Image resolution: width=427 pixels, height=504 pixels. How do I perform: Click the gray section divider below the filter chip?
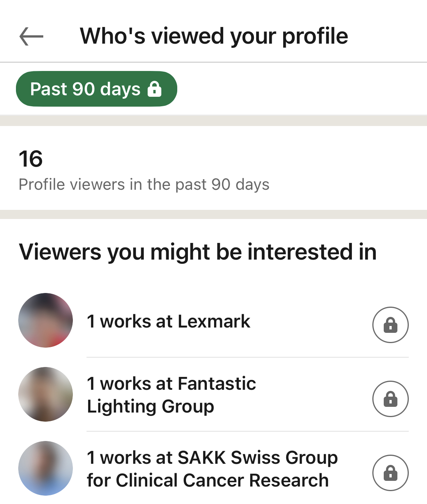tap(213, 120)
